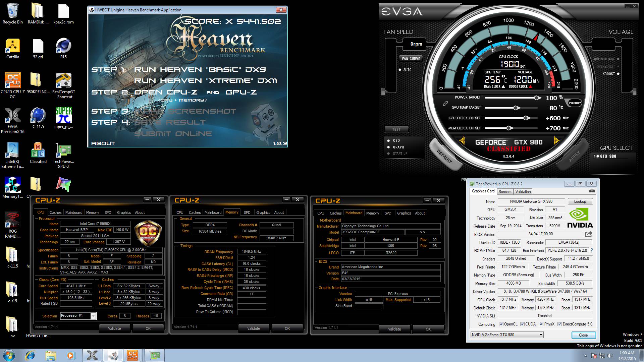Click the taskbar clock showing 1:00 AM
This screenshot has width=644, height=362.
pos(627,356)
